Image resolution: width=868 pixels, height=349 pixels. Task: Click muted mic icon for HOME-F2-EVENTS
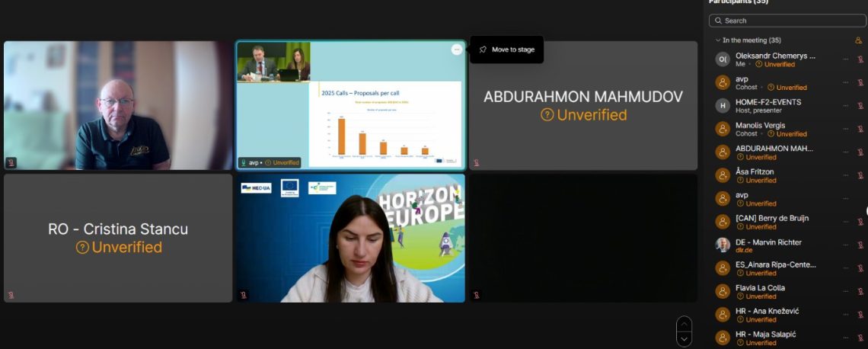860,106
